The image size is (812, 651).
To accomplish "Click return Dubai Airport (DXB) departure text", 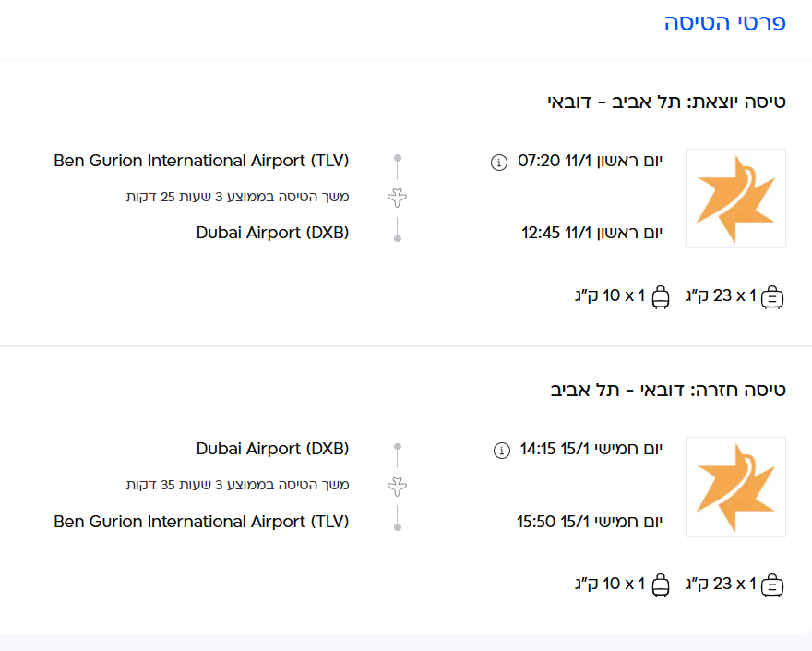I will 272,449.
